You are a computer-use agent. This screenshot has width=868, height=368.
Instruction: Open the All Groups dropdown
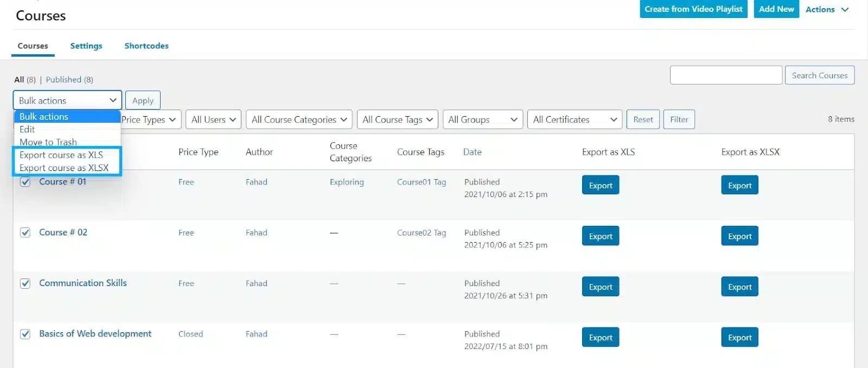pos(483,119)
